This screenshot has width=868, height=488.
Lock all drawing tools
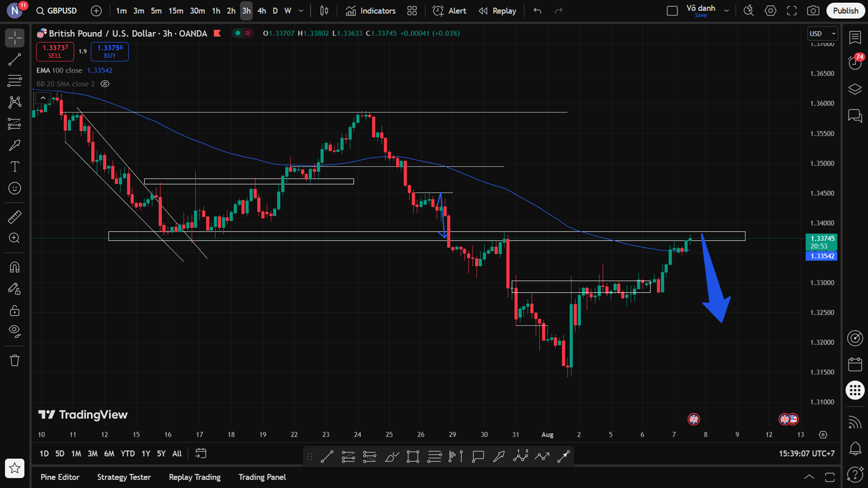[x=15, y=310]
